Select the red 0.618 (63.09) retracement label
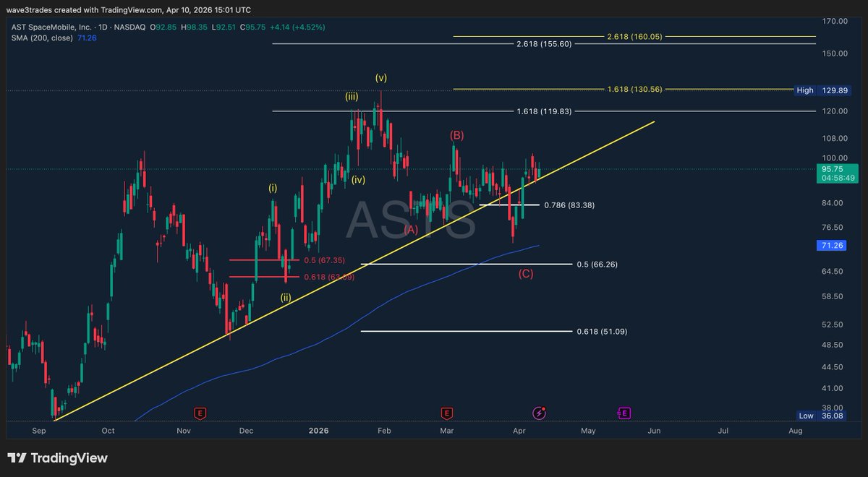 pyautogui.click(x=329, y=277)
